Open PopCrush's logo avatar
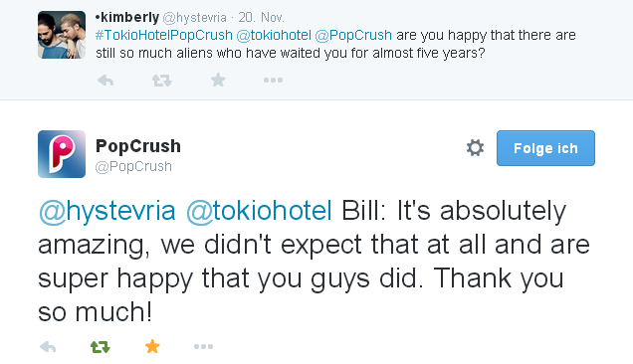633x364 pixels. click(x=62, y=154)
